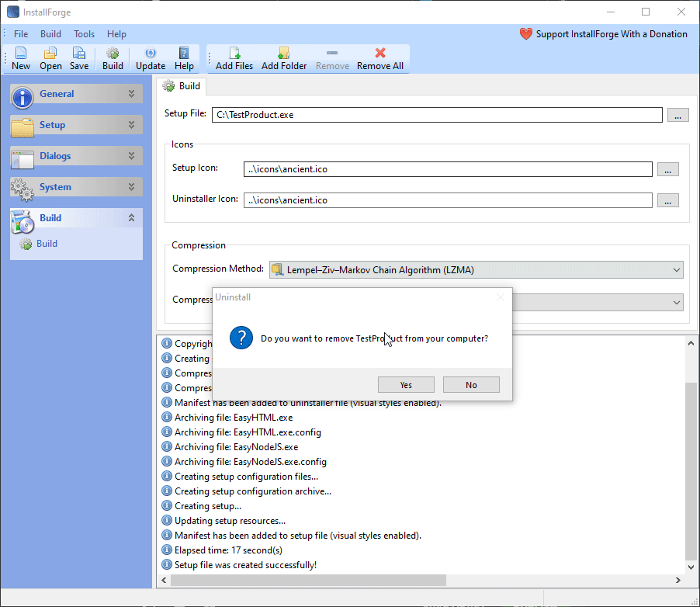The height and width of the screenshot is (607, 700).
Task: Open the Help toolbar icon
Action: coord(183,53)
